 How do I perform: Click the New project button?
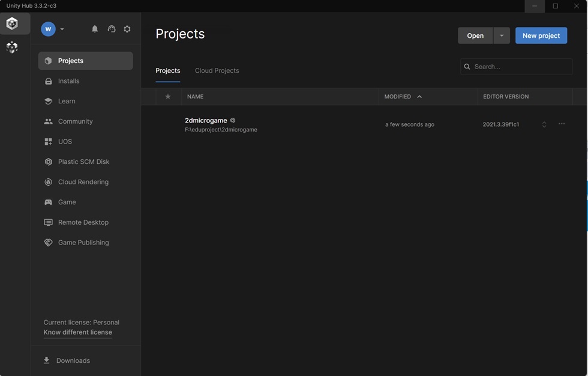pos(541,35)
